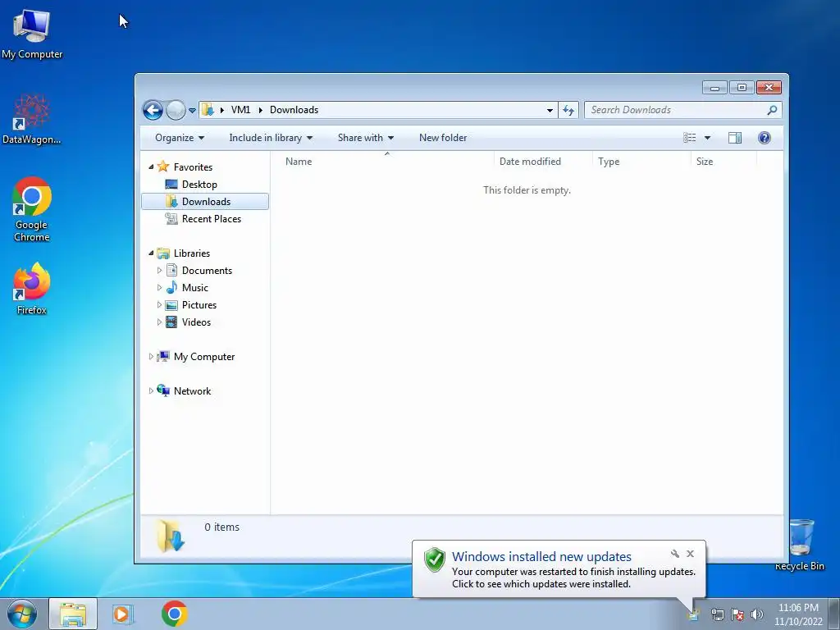Open the address bar history dropdown
Viewport: 840px width, 630px height.
click(550, 111)
